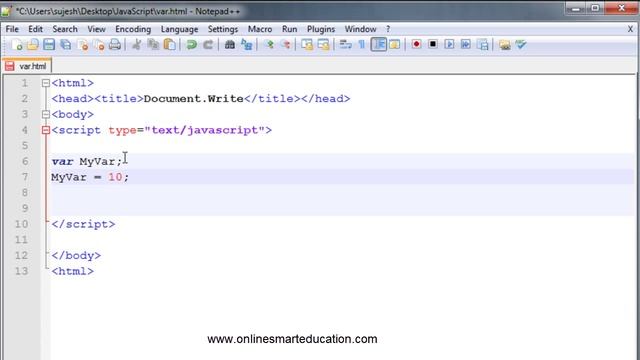The height and width of the screenshot is (360, 640).
Task: Click the closing </body> tag
Action: click(76, 256)
